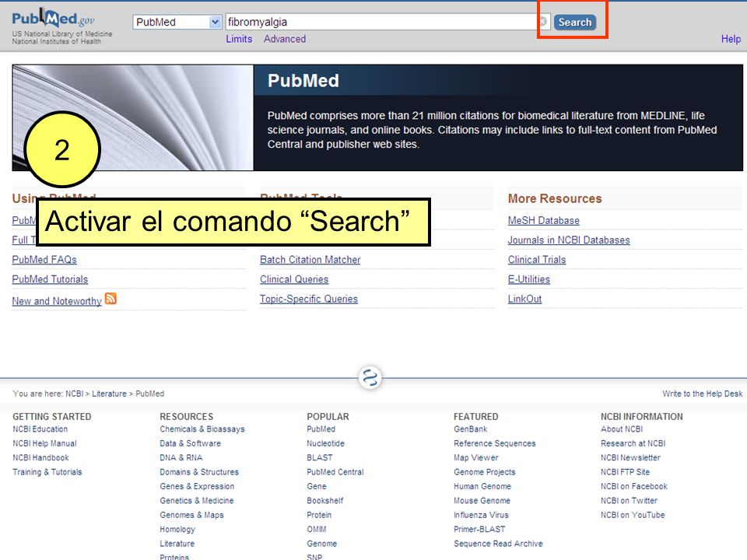Viewport: 747px width, 560px height.
Task: Open BLAST link
Action: (319, 457)
